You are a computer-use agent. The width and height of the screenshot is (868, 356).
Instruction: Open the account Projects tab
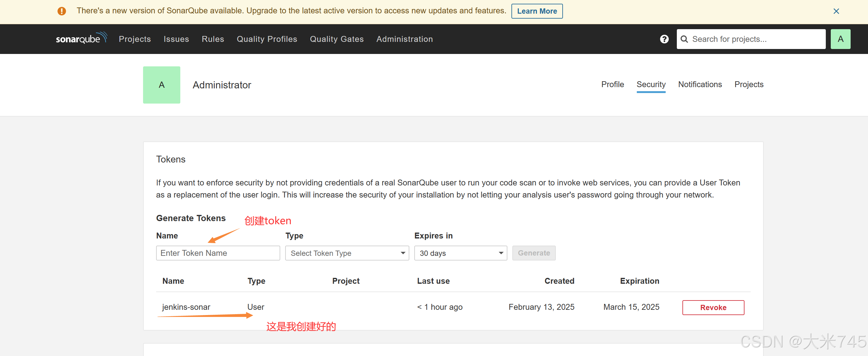point(749,85)
